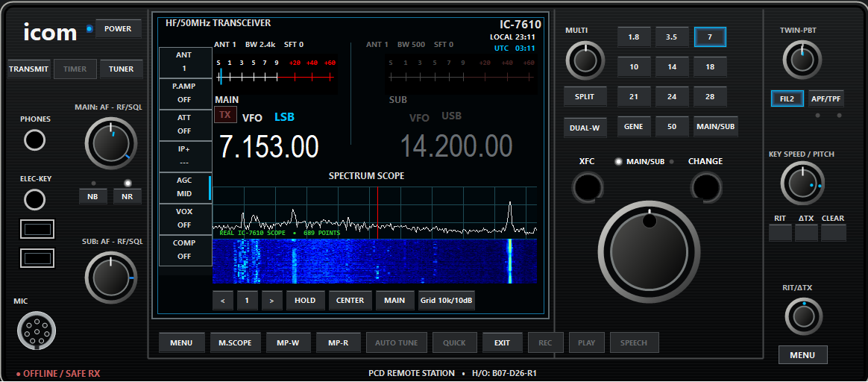Click the scope span 1 button

click(x=248, y=301)
